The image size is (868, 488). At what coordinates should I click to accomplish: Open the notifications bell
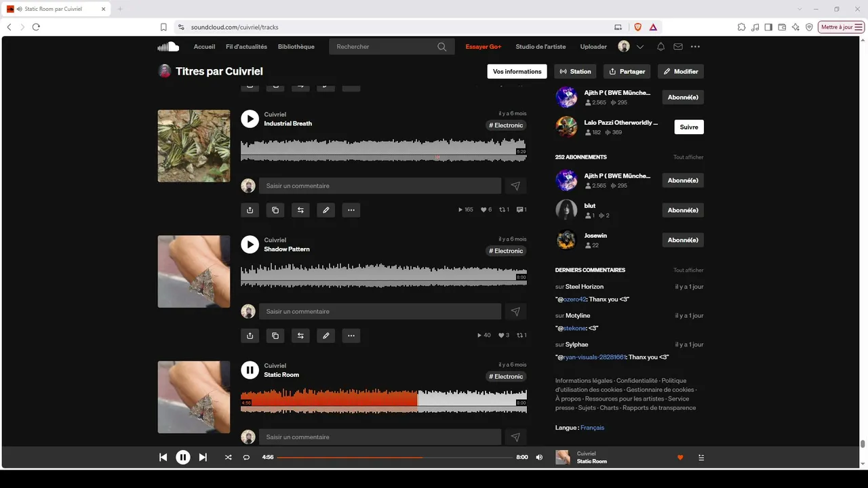(x=660, y=47)
